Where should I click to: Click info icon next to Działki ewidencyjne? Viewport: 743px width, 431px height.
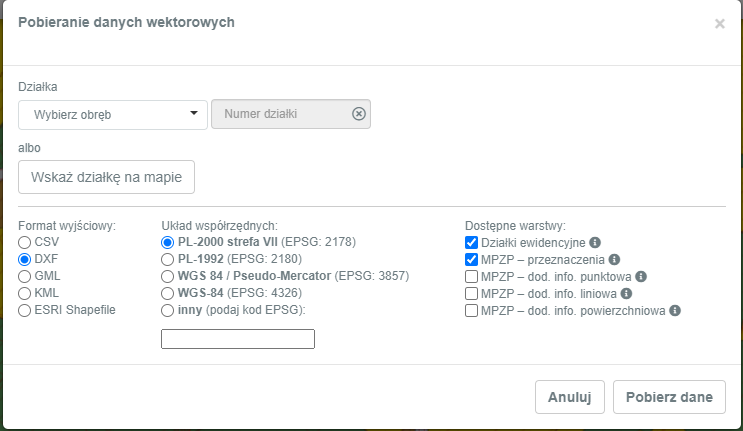pyautogui.click(x=595, y=242)
